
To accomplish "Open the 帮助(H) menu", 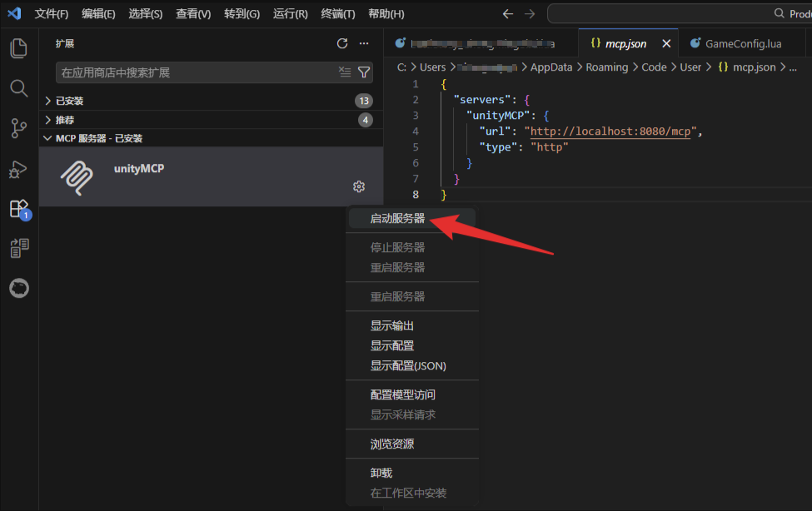I will tap(386, 14).
